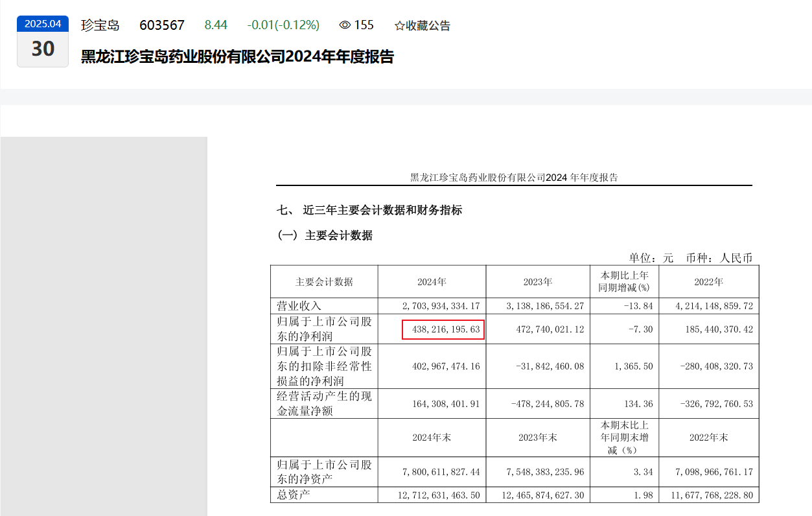Click column header 主要会计数据
Image resolution: width=812 pixels, height=516 pixels.
coord(324,282)
